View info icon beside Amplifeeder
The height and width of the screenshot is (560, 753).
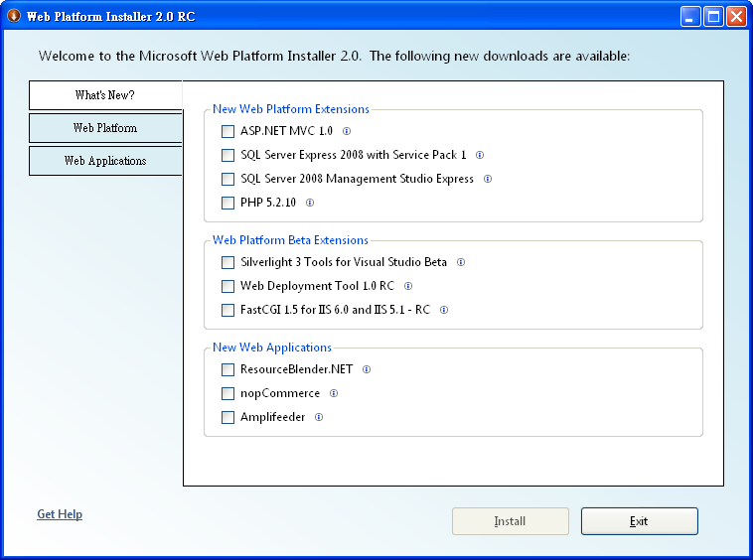pos(319,417)
